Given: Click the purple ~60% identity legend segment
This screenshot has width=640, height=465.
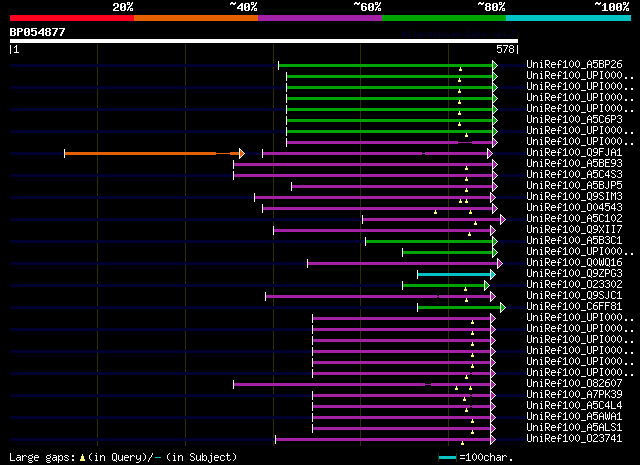Looking at the screenshot, I should point(320,18).
